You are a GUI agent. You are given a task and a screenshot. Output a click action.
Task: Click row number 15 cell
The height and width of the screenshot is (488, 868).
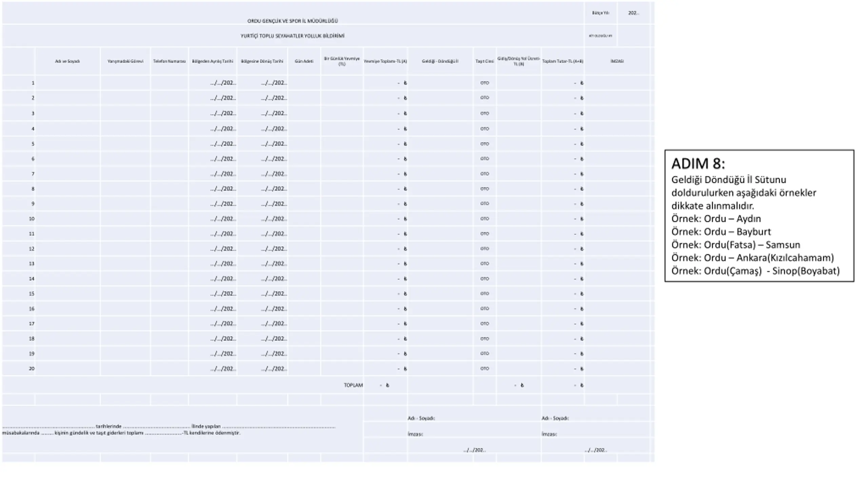tap(19, 293)
